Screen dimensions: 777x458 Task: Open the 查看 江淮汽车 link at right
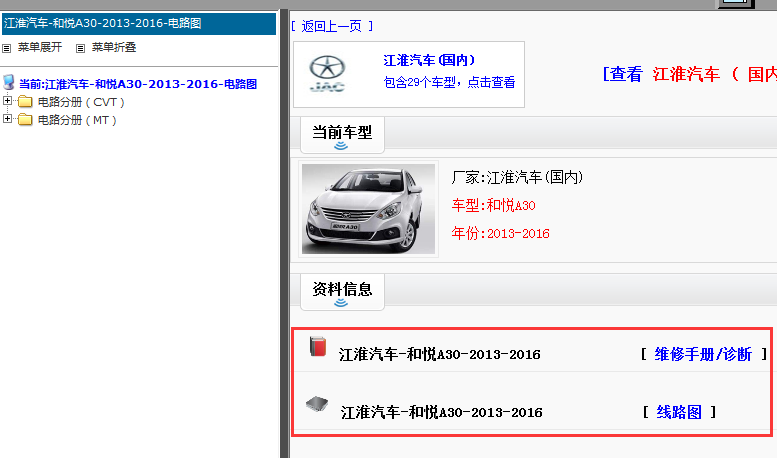[689, 74]
